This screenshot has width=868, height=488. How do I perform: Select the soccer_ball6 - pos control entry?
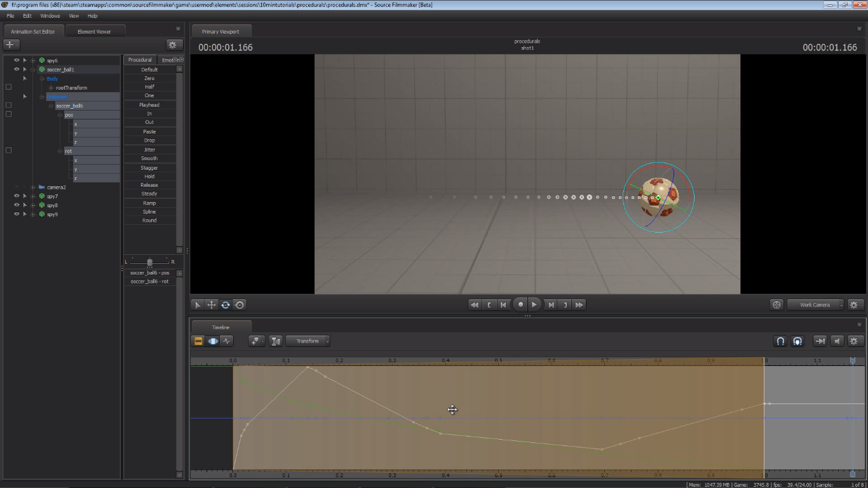click(x=149, y=273)
